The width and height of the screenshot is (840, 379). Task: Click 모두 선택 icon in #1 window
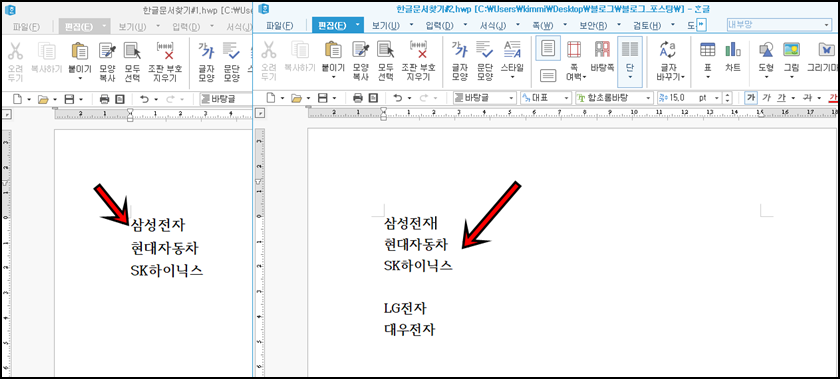pyautogui.click(x=132, y=50)
